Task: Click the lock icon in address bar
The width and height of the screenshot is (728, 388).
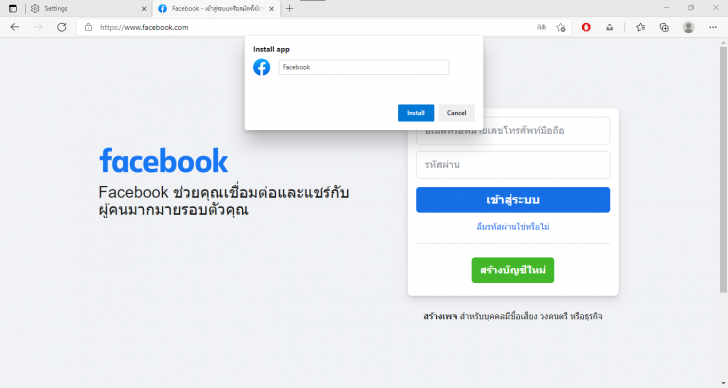Action: point(88,27)
